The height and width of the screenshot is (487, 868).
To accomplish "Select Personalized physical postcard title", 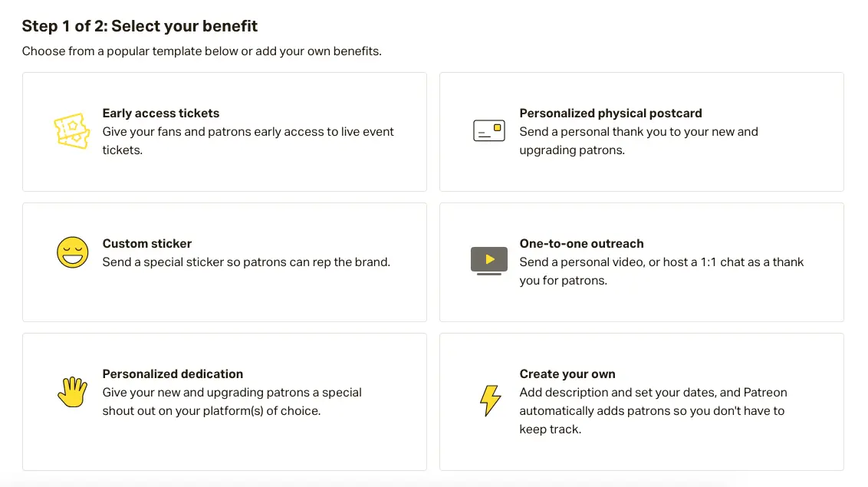I will tap(610, 114).
